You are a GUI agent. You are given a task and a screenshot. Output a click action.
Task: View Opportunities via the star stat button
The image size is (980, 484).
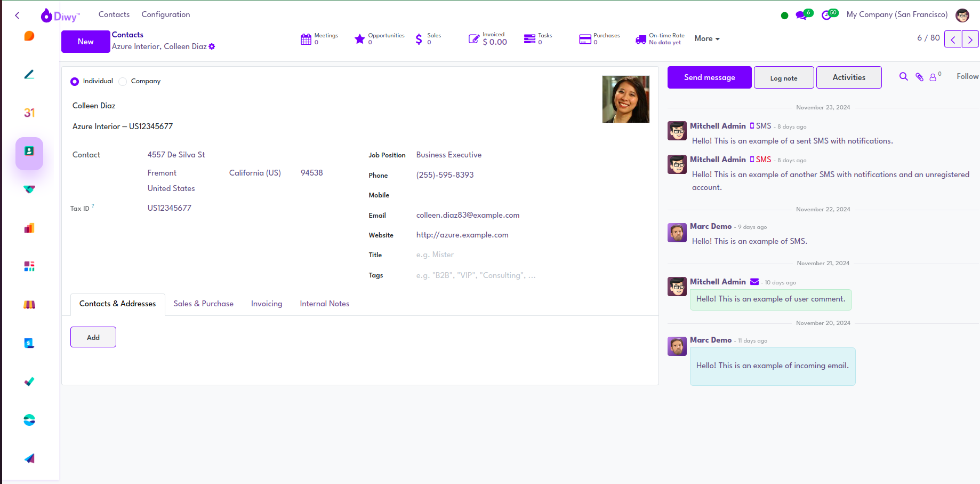(379, 39)
